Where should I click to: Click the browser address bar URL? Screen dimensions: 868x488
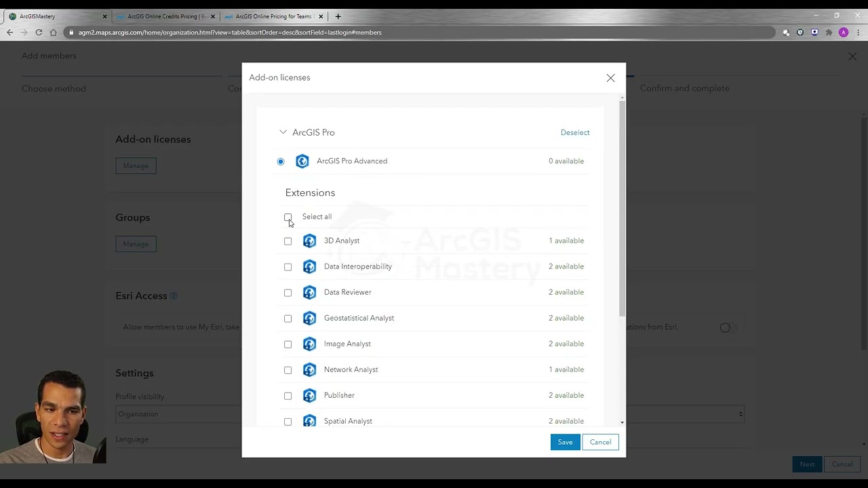[230, 32]
